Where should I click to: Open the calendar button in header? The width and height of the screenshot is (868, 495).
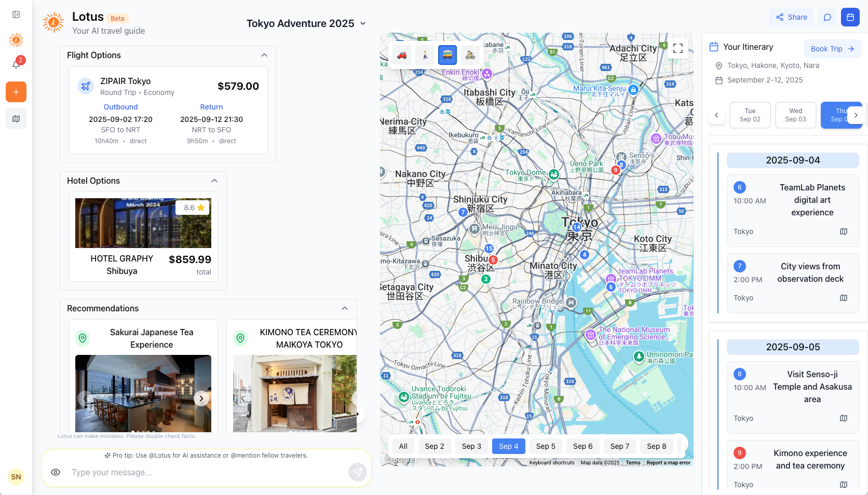(850, 17)
